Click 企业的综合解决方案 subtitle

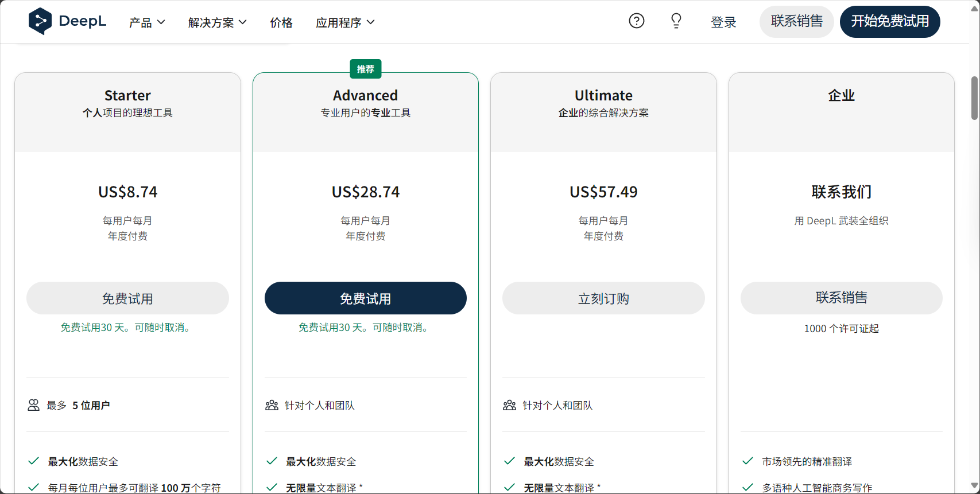(x=603, y=113)
